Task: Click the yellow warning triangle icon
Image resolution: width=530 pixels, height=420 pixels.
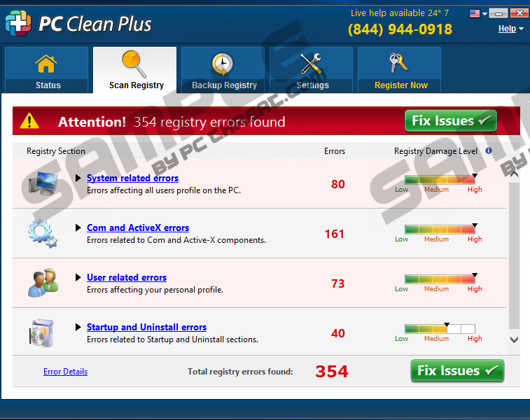Action: [29, 121]
